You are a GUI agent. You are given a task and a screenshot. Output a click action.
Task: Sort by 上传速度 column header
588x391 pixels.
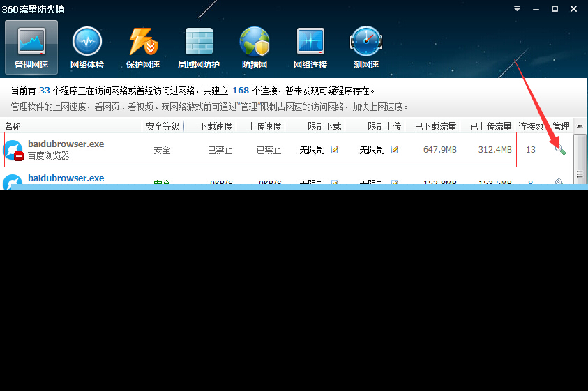coord(264,126)
